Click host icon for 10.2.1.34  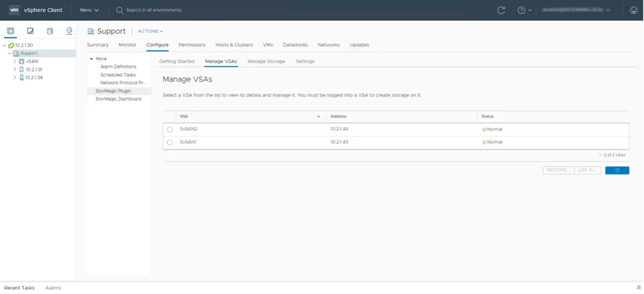click(22, 77)
